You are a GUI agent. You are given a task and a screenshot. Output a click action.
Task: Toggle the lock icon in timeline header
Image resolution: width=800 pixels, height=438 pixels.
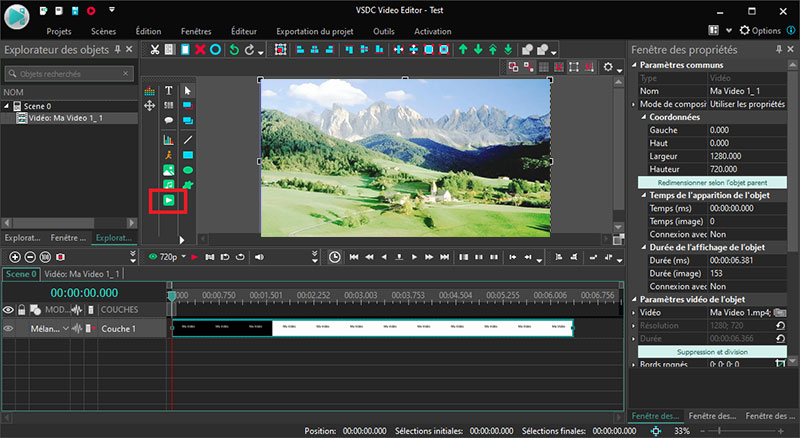coord(21,310)
